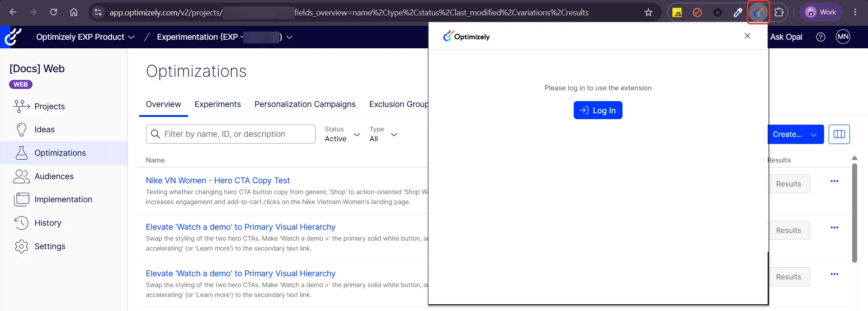
Task: Go back with browser back arrow
Action: coord(13,12)
